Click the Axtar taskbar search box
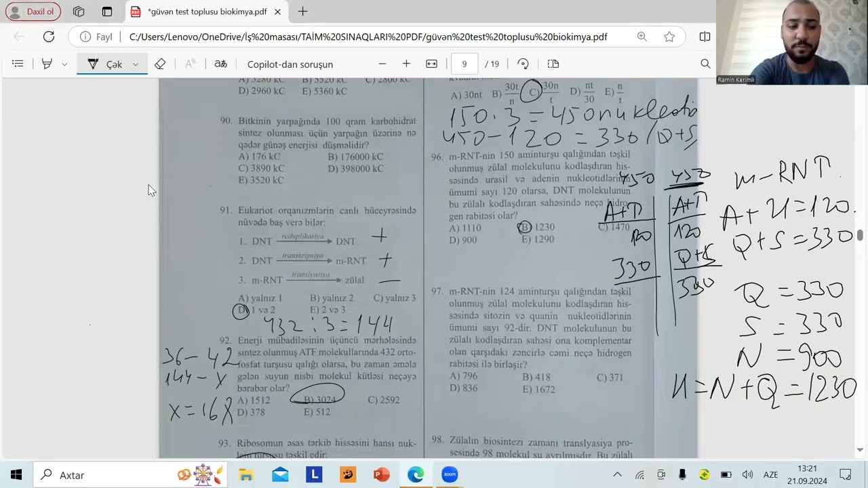 pyautogui.click(x=130, y=474)
